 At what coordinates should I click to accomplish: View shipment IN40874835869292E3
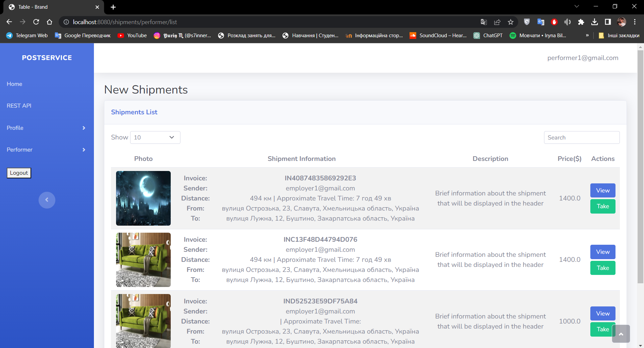coord(603,190)
